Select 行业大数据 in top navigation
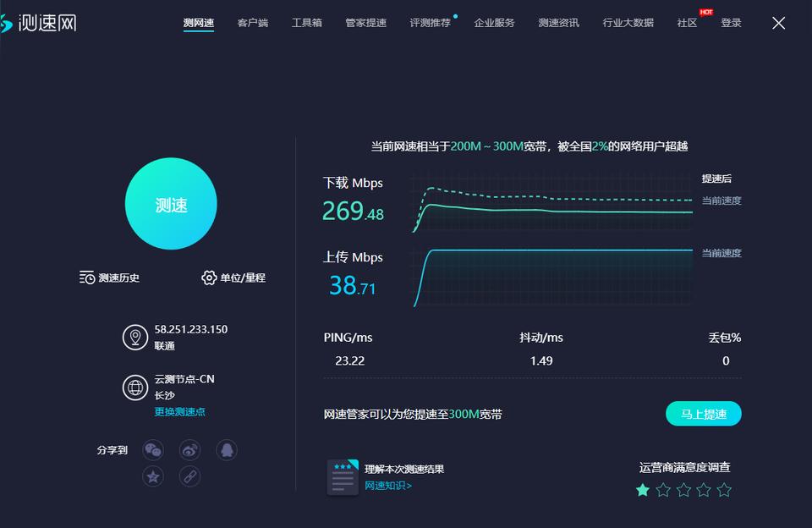Screen dimensions: 812x528 coord(628,23)
